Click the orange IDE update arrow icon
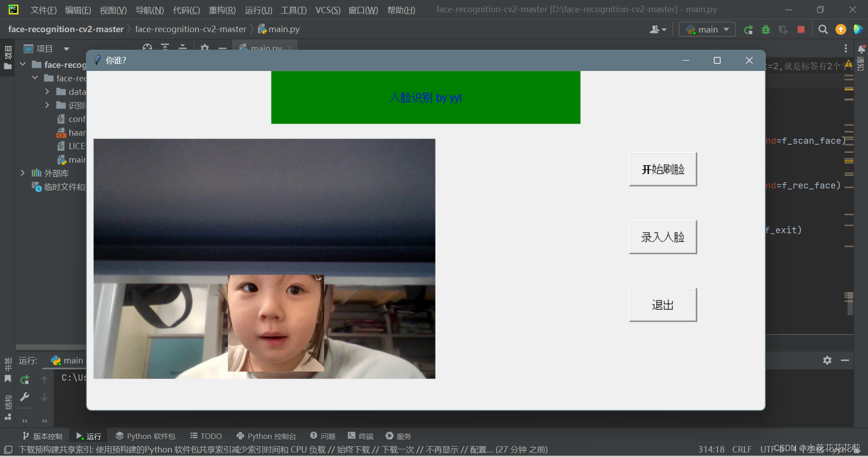Screen dimensions: 868x457 tap(841, 29)
